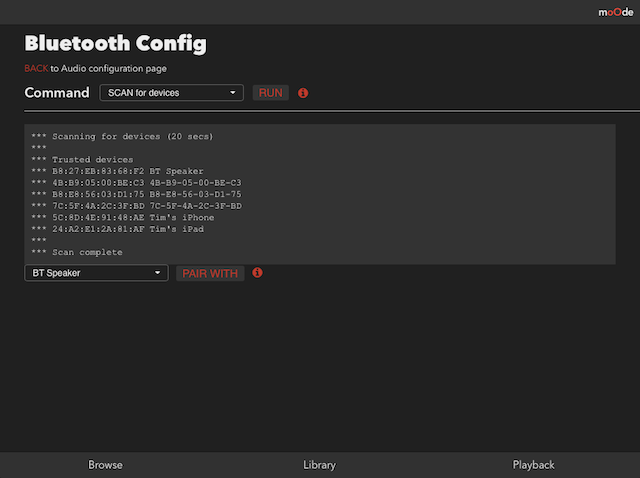Expand the SCAN for devices command dropdown
This screenshot has width=640, height=478.
click(x=171, y=93)
